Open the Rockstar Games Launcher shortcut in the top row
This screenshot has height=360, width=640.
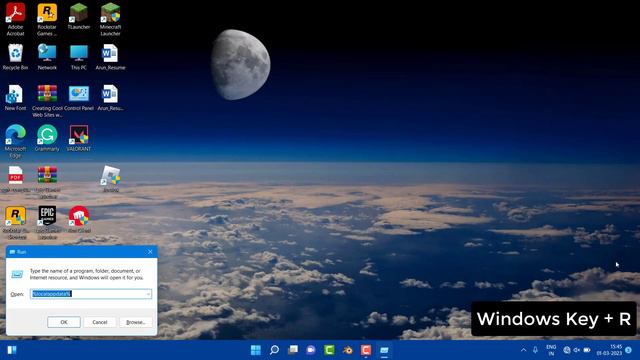click(47, 19)
